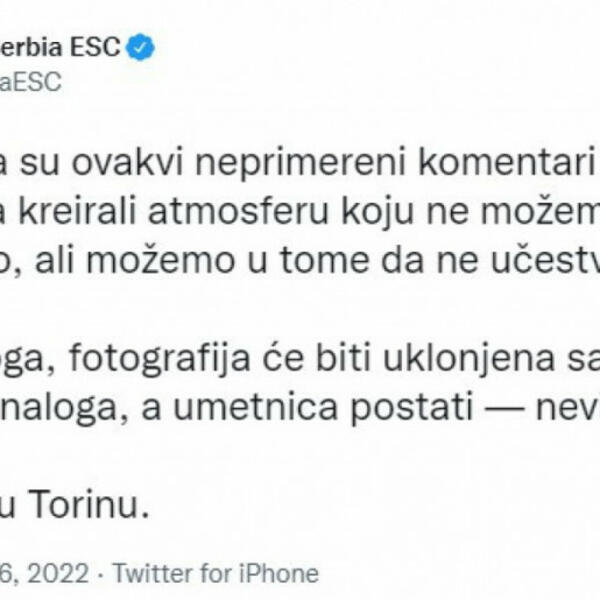Click the blue verified badge icon
Screen dimensions: 600x600
click(x=143, y=47)
